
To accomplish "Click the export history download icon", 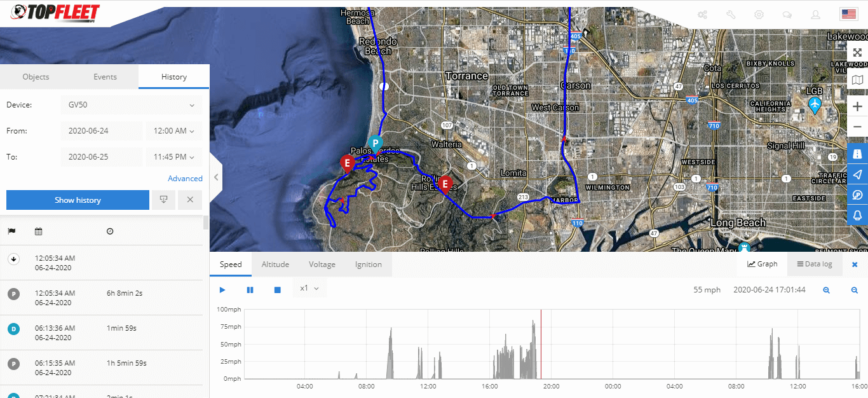I will point(164,200).
